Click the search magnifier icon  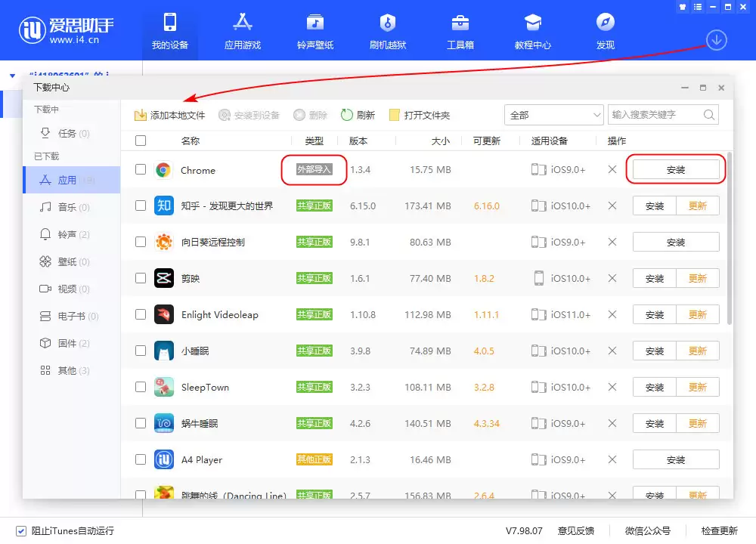709,115
